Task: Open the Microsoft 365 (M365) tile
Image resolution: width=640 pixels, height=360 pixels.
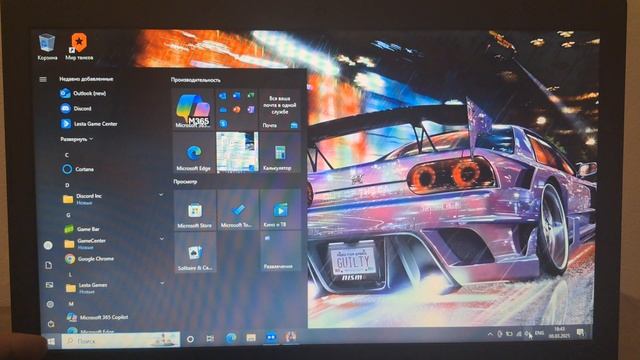Action: 193,109
